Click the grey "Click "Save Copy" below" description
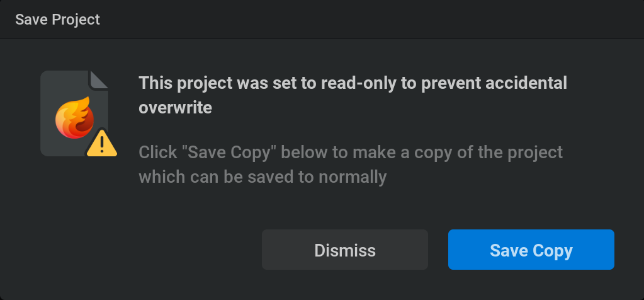Viewport: 644px width, 300px height. pos(233,153)
